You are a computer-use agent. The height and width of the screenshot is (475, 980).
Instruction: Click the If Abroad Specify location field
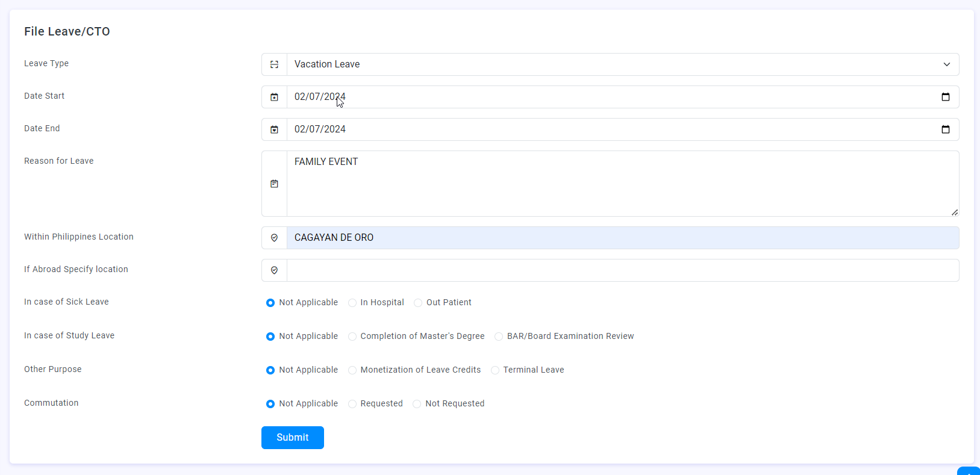623,270
